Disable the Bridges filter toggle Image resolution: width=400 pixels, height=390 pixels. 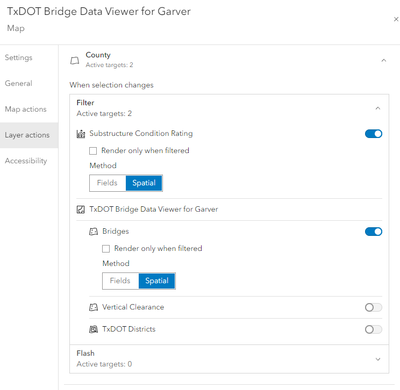pyautogui.click(x=373, y=231)
